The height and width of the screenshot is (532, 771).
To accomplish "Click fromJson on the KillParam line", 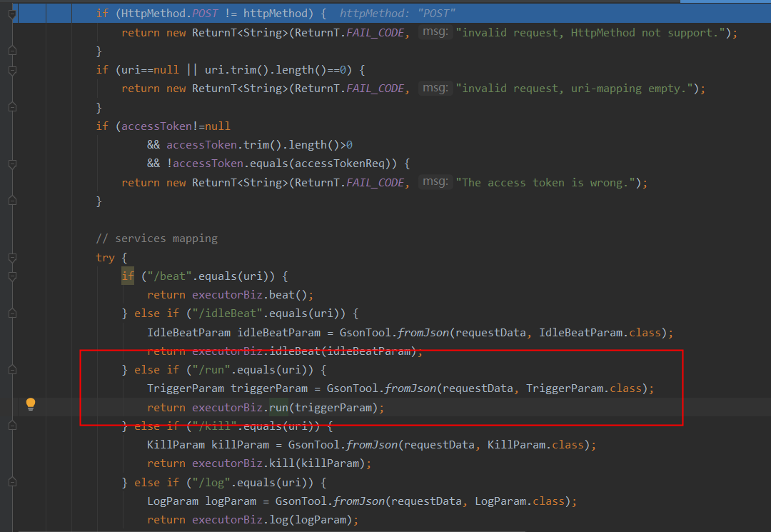I will 372,445.
